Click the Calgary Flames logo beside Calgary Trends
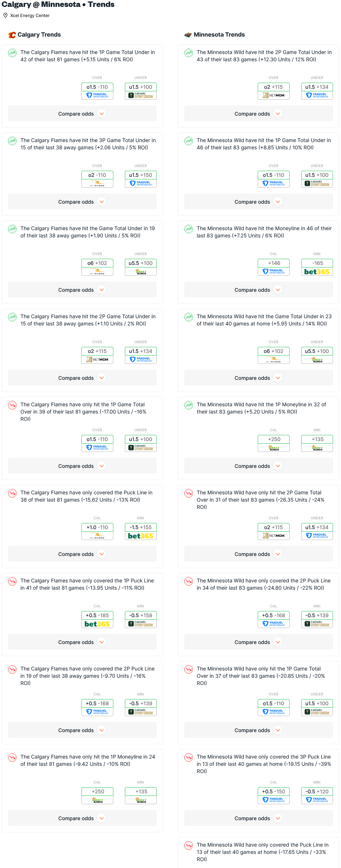 12,35
